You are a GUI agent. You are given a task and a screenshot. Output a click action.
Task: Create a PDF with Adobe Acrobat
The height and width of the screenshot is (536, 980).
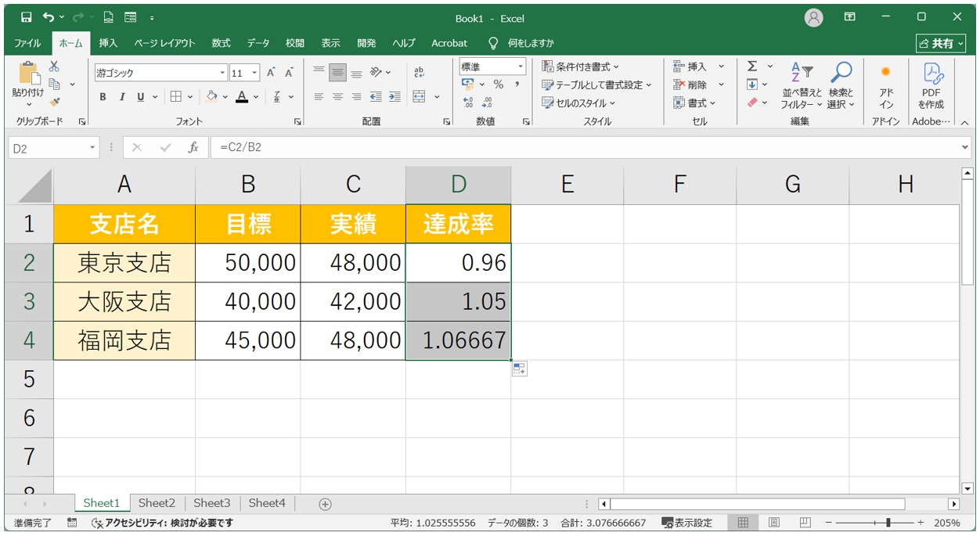(931, 86)
